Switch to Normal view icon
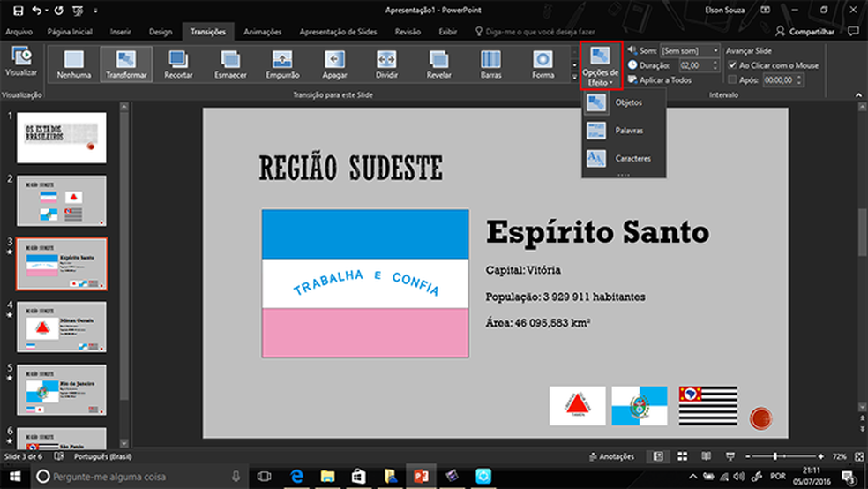This screenshot has width=868, height=489. click(x=658, y=456)
